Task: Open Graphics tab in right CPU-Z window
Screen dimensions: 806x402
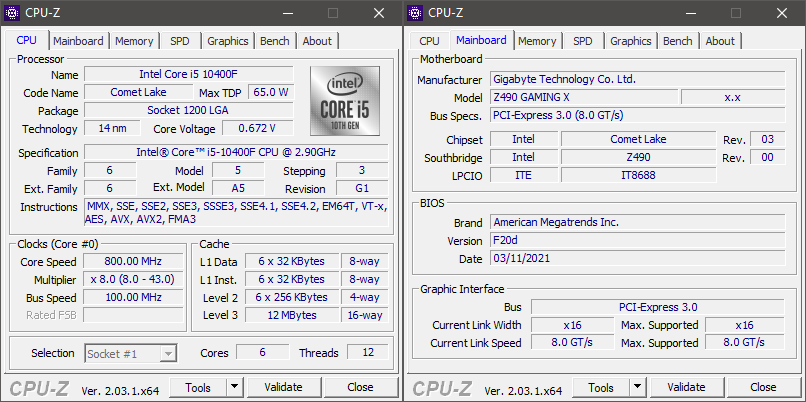Action: pos(631,41)
